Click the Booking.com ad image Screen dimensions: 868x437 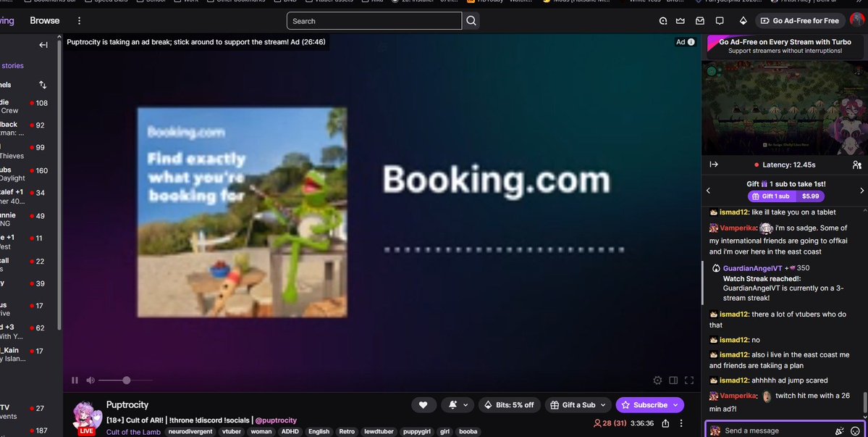tap(243, 212)
